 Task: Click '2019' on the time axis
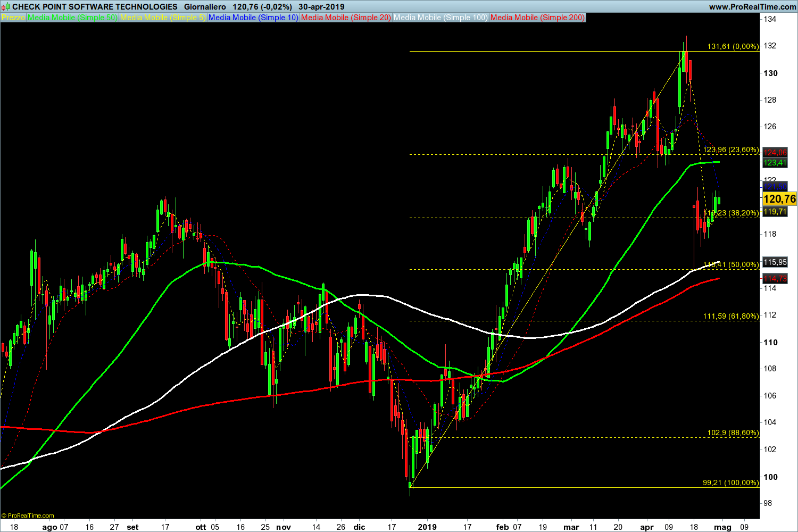[427, 527]
